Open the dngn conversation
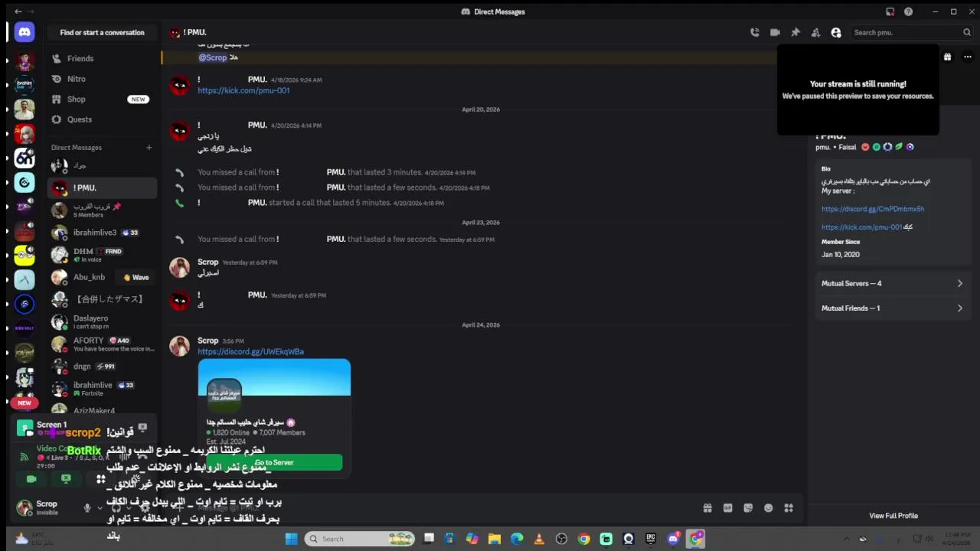980x551 pixels. (x=102, y=367)
